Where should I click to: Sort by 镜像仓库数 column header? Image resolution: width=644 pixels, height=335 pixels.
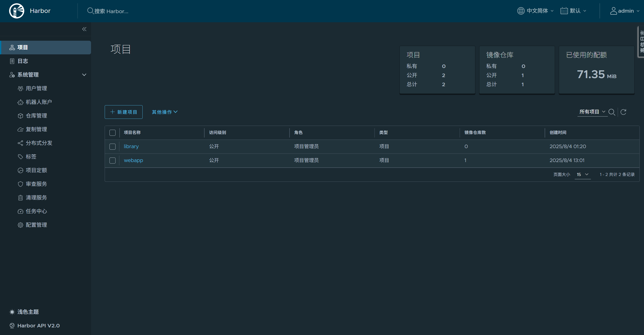(x=475, y=132)
